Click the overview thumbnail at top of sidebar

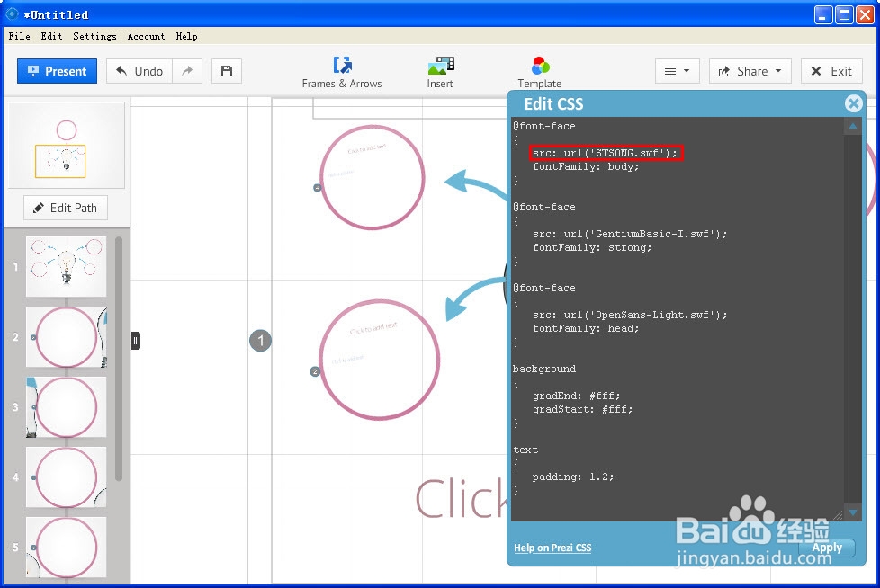point(67,145)
